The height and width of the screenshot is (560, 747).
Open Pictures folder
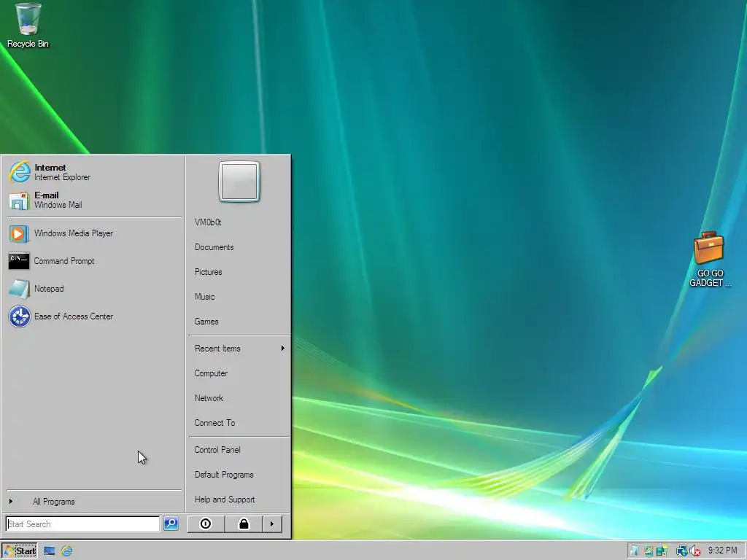(239, 272)
